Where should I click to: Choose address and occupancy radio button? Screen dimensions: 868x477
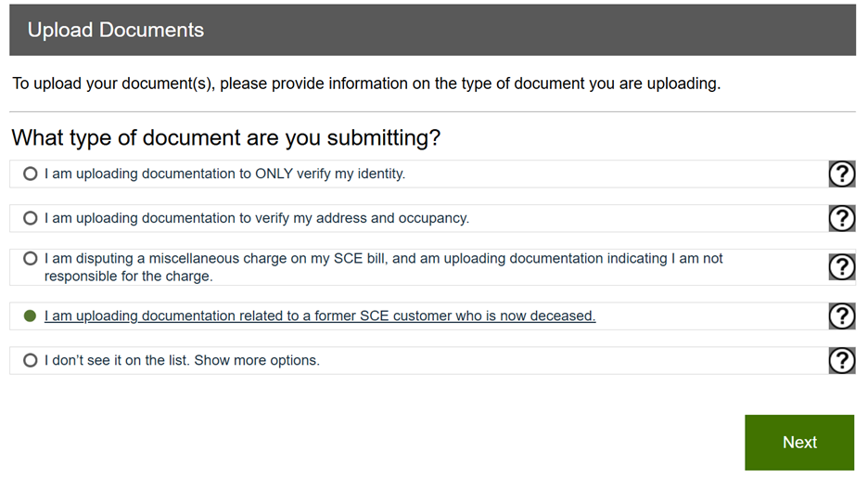point(31,218)
